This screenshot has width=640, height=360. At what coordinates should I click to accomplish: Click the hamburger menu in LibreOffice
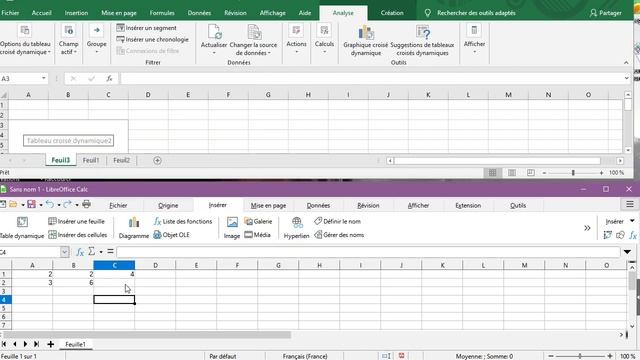(630, 204)
